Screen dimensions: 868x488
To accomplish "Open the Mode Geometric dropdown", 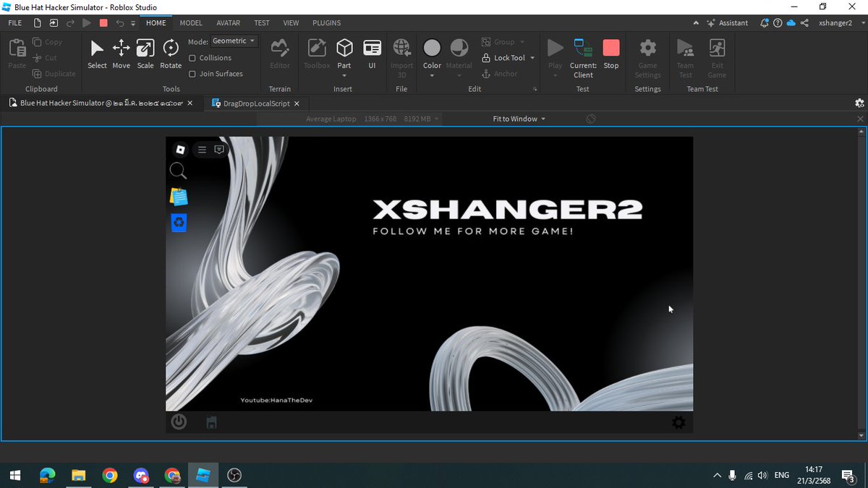I will pos(234,41).
